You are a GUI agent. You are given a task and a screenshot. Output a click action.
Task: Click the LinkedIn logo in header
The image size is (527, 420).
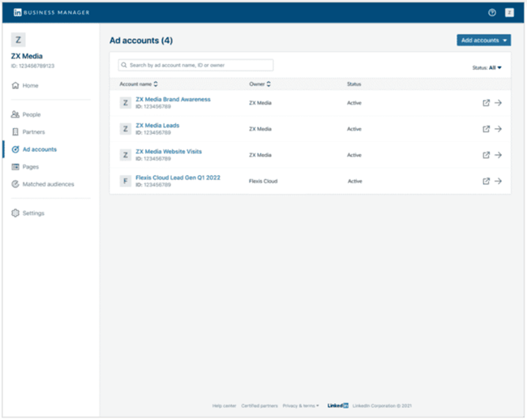click(18, 13)
